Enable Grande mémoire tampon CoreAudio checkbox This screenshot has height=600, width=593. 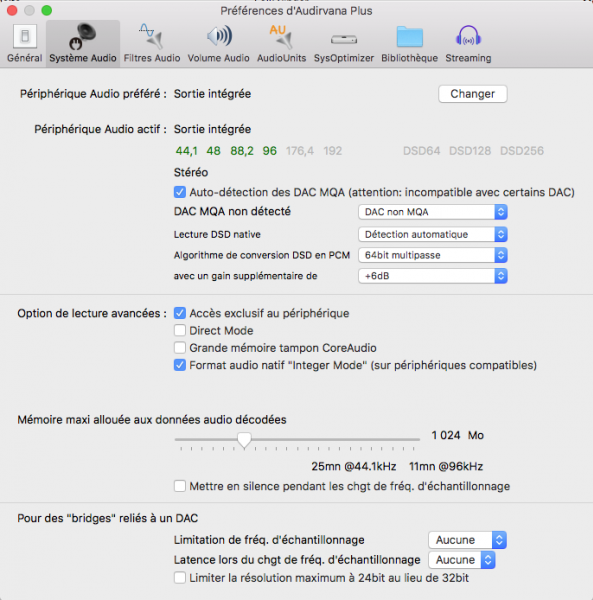[180, 348]
